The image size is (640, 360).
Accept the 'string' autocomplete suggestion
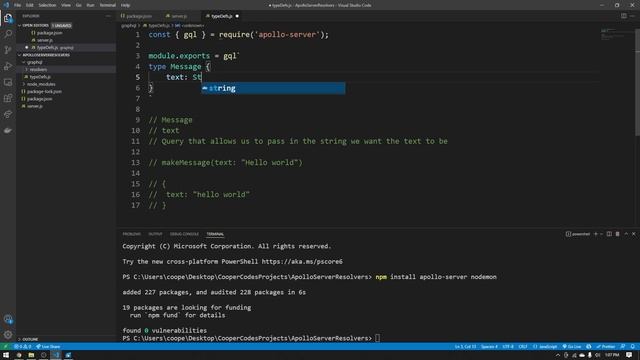tap(273, 88)
